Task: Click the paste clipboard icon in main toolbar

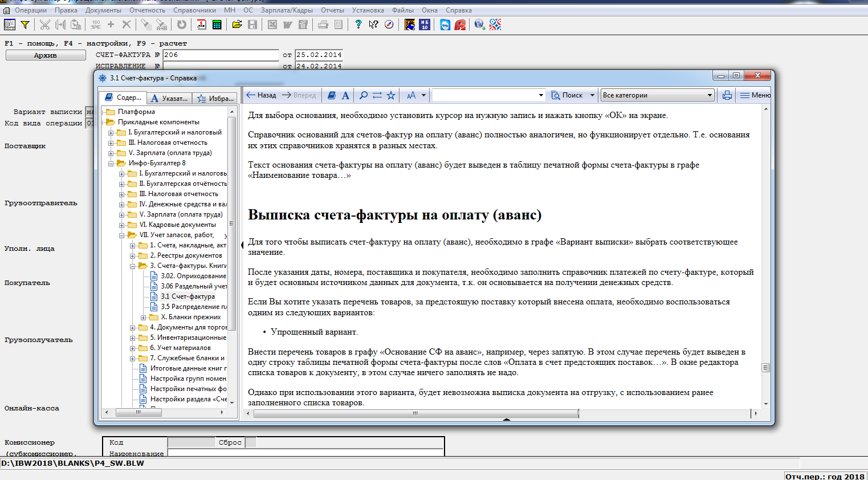Action: (x=76, y=25)
